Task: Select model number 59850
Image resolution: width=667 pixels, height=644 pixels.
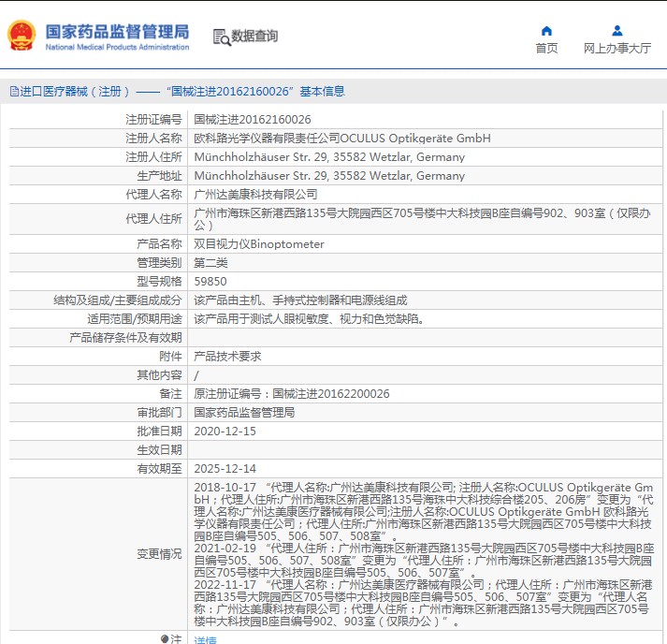Action: pyautogui.click(x=210, y=282)
